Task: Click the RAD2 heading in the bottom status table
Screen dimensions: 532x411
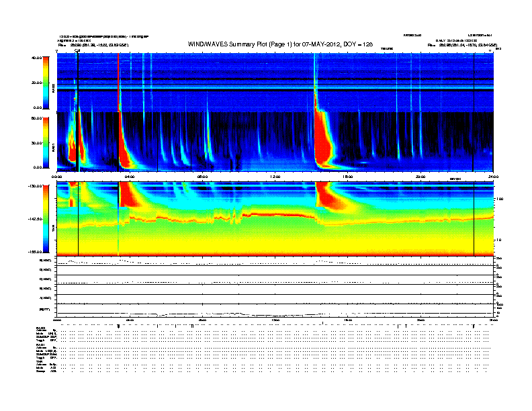Action: tap(40, 328)
